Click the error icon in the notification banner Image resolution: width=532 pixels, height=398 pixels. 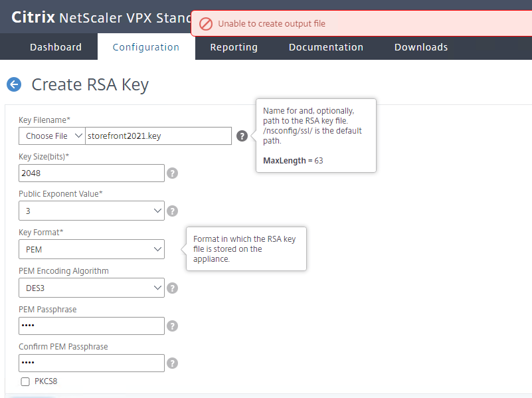[205, 23]
